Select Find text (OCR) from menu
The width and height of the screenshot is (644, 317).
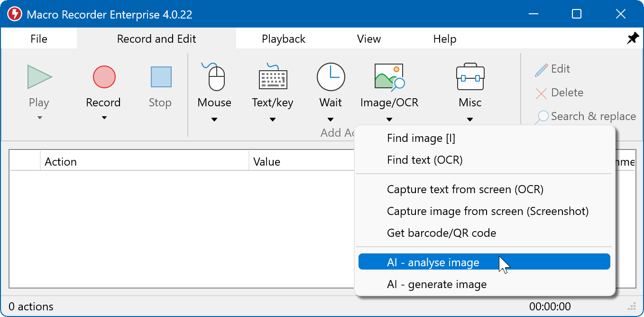[424, 160]
